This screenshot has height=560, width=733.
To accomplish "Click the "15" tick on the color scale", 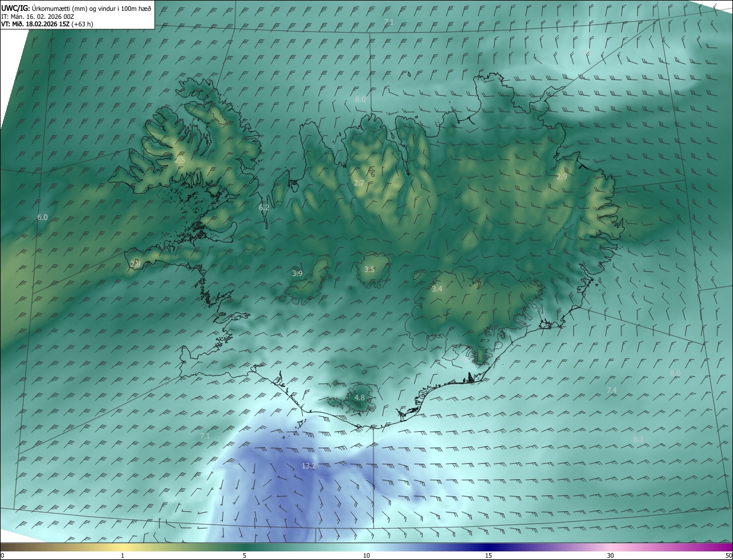I will click(488, 555).
